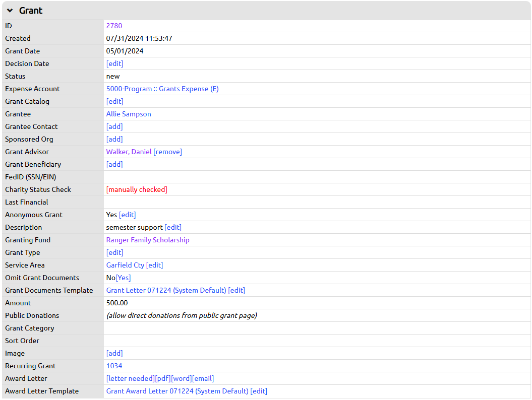This screenshot has height=400, width=532.
Task: Edit the semester support description
Action: click(x=173, y=227)
